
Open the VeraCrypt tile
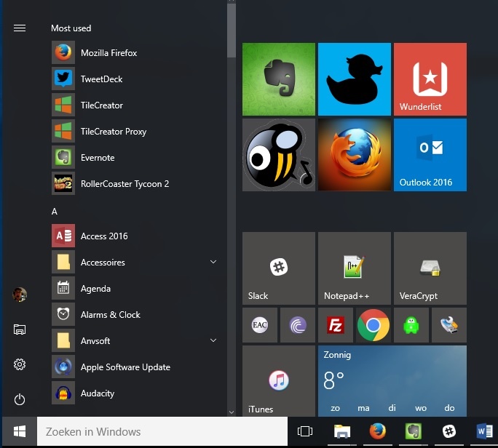pyautogui.click(x=430, y=268)
